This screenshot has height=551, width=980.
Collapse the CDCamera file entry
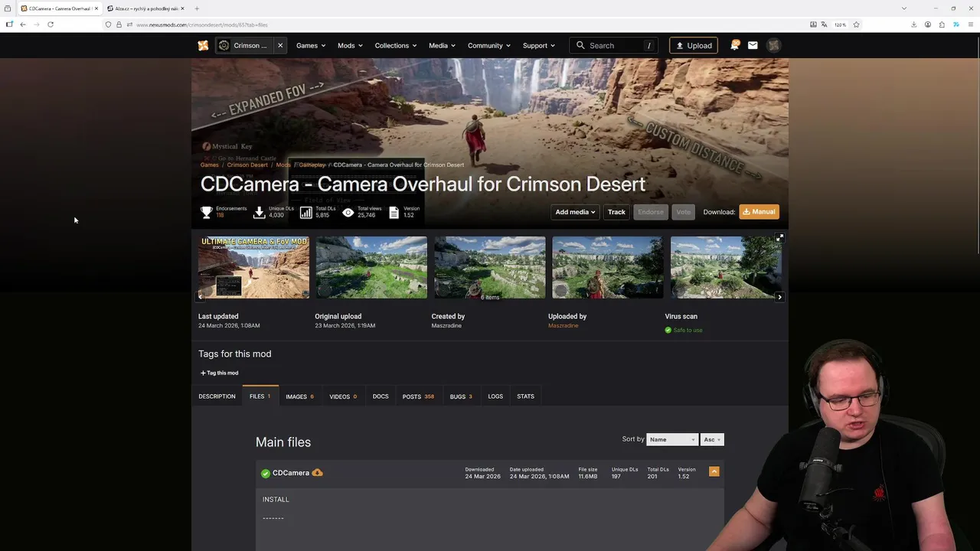pyautogui.click(x=714, y=471)
